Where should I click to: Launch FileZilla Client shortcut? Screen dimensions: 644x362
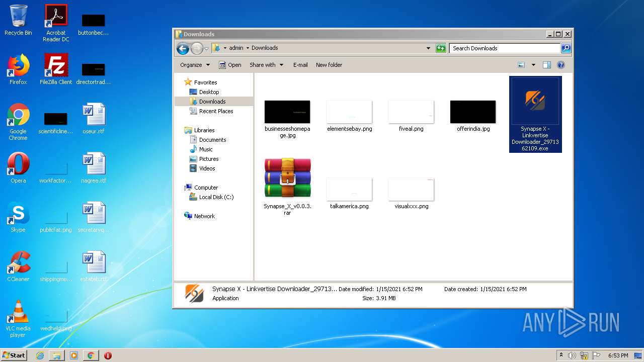tap(56, 69)
